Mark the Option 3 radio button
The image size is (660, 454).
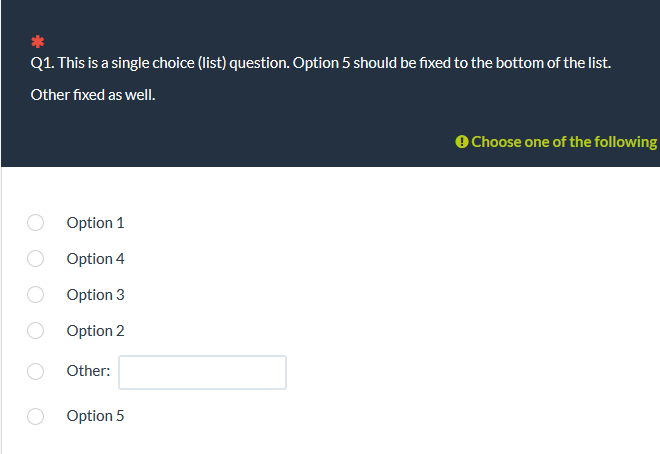(35, 295)
